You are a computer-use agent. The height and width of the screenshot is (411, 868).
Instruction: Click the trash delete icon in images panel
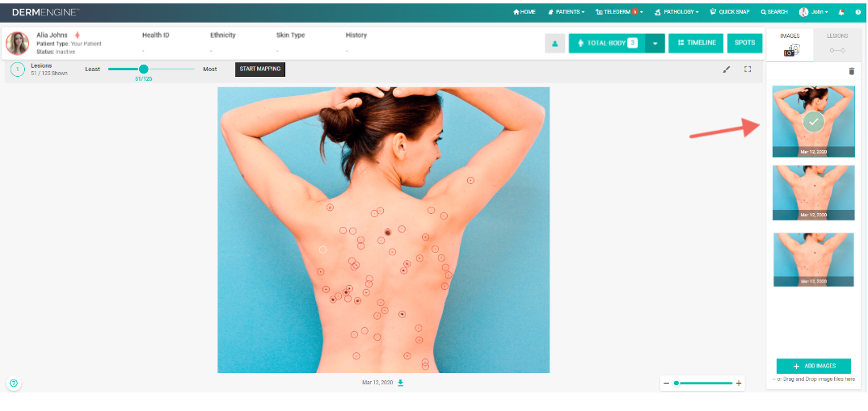pos(851,71)
